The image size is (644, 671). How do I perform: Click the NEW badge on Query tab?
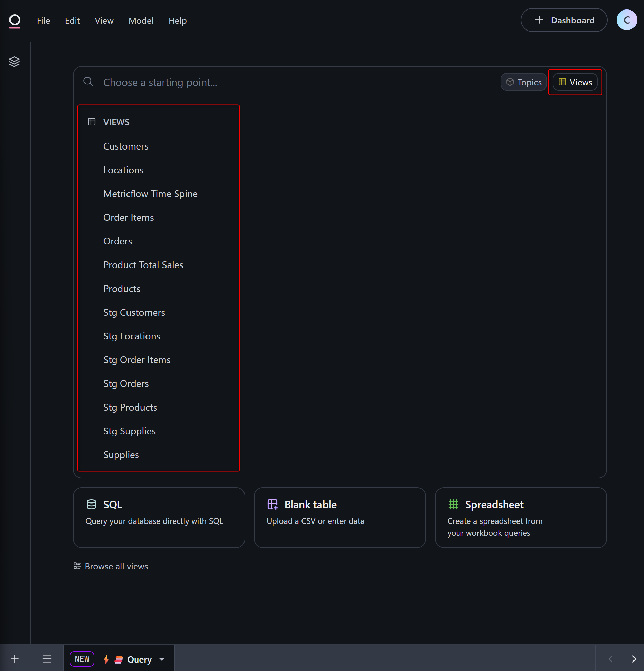pyautogui.click(x=82, y=659)
